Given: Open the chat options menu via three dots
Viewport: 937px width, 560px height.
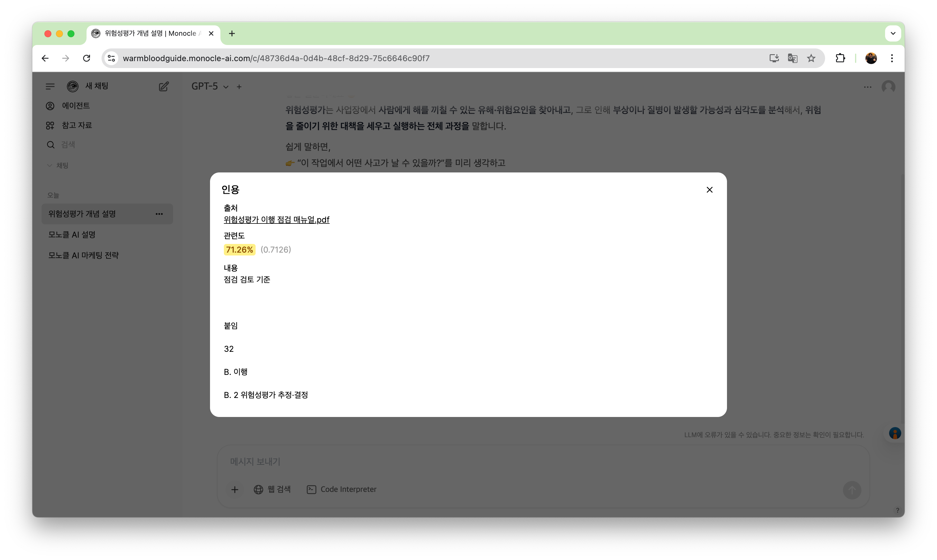Looking at the screenshot, I should tap(867, 87).
